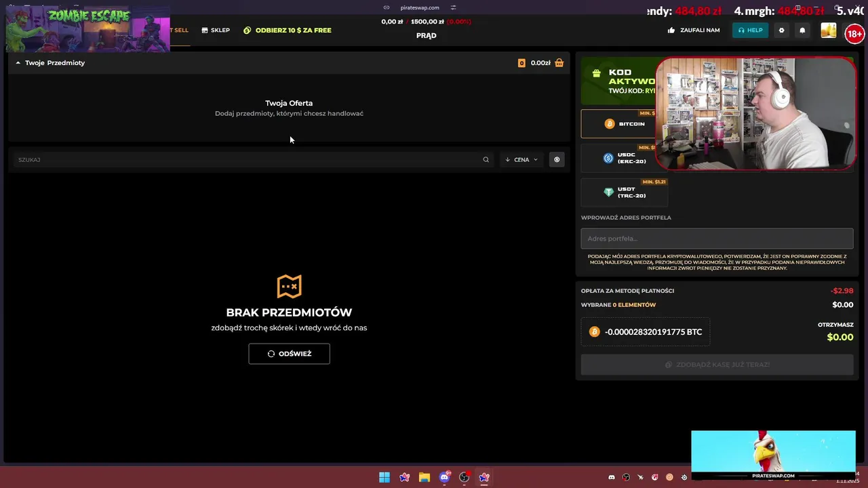Click the USDT gem icon
The image size is (868, 488).
[x=608, y=192]
